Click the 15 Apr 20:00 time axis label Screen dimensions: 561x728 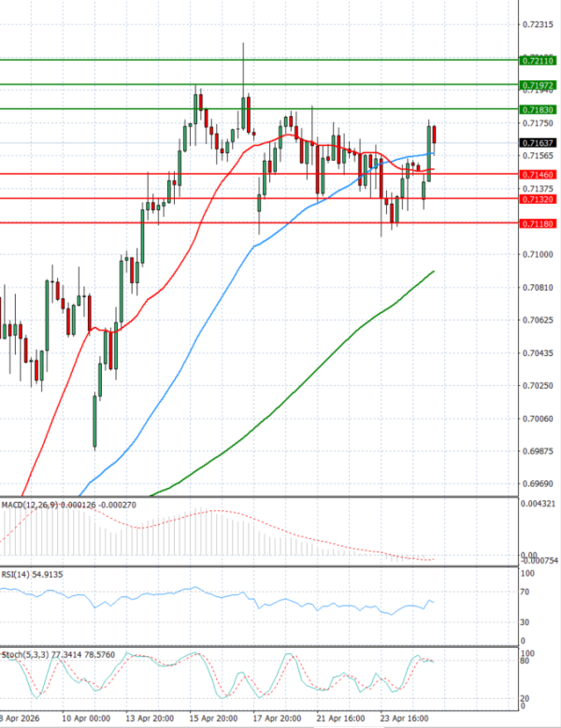pos(212,719)
